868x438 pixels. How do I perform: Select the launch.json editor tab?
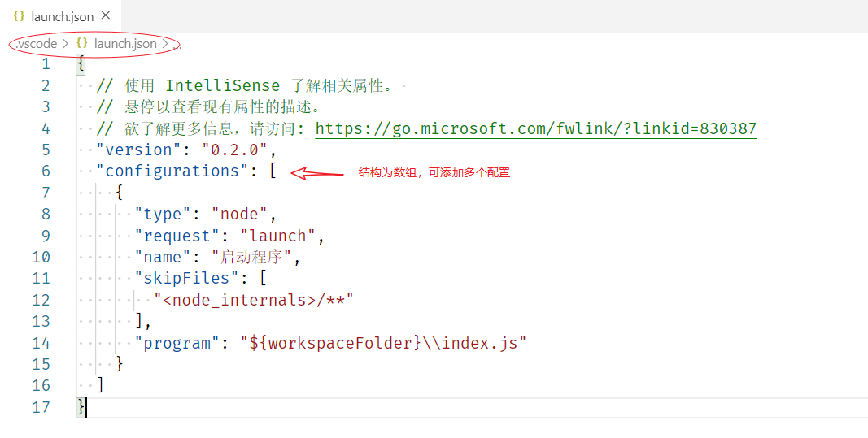point(60,16)
